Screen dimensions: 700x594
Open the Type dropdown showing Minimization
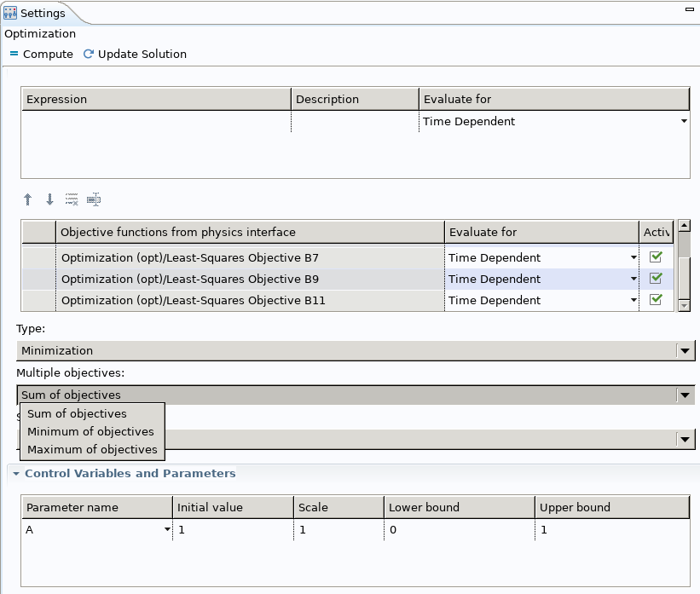[685, 350]
